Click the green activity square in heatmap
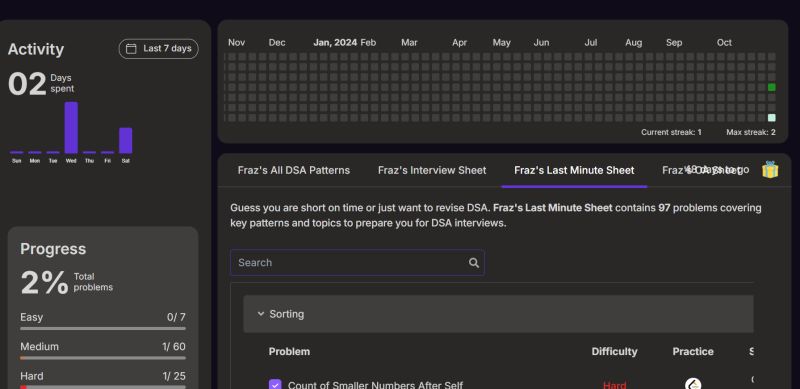Image resolution: width=800 pixels, height=389 pixels. click(x=771, y=87)
